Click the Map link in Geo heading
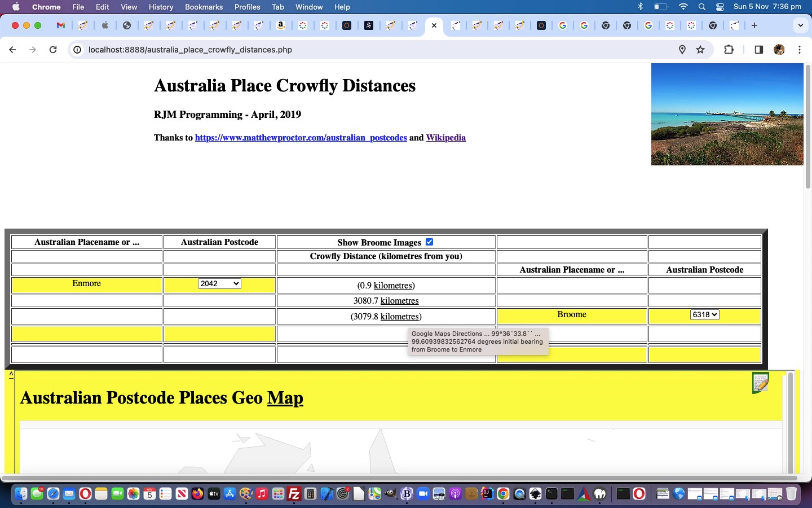812x508 pixels. [x=285, y=398]
